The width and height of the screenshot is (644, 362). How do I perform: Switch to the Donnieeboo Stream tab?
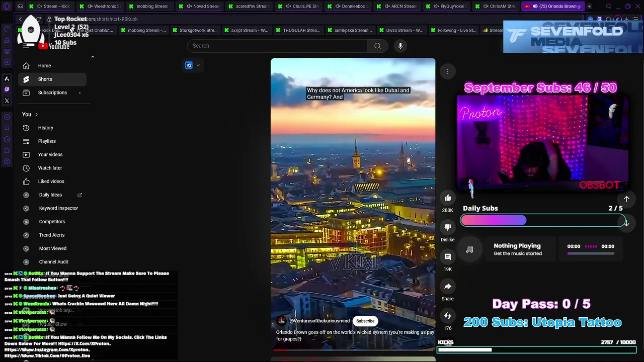(348, 6)
